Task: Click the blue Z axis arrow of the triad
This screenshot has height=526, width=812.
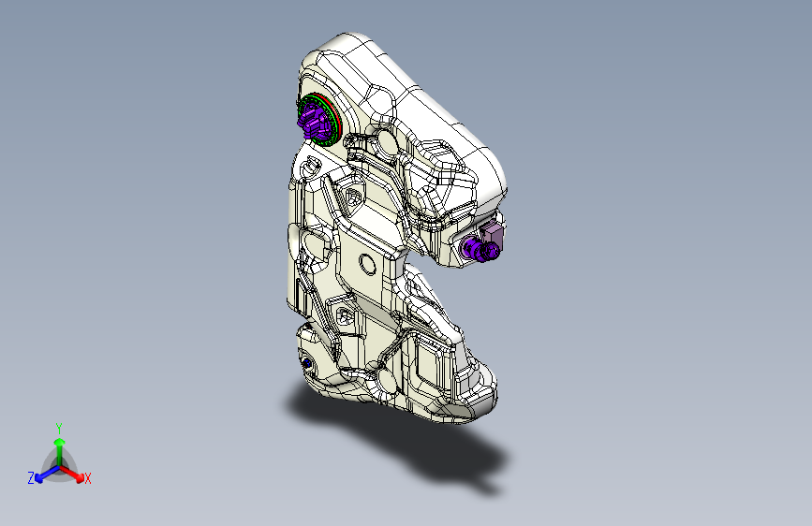Action: point(47,474)
